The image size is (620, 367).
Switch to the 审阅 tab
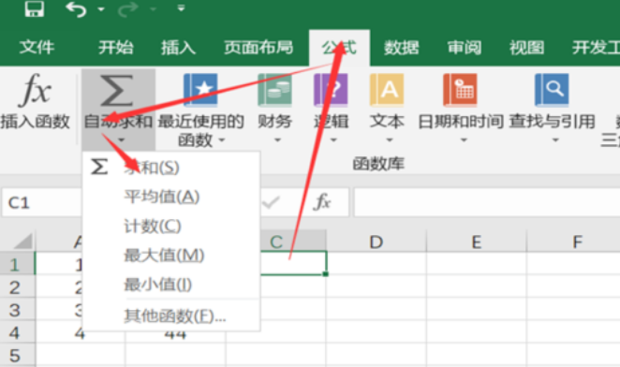coord(464,47)
